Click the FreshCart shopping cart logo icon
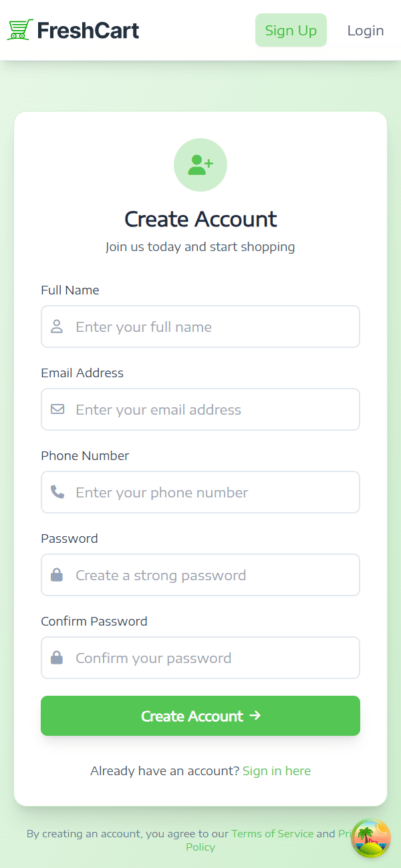This screenshot has width=401, height=868. pos(20,30)
